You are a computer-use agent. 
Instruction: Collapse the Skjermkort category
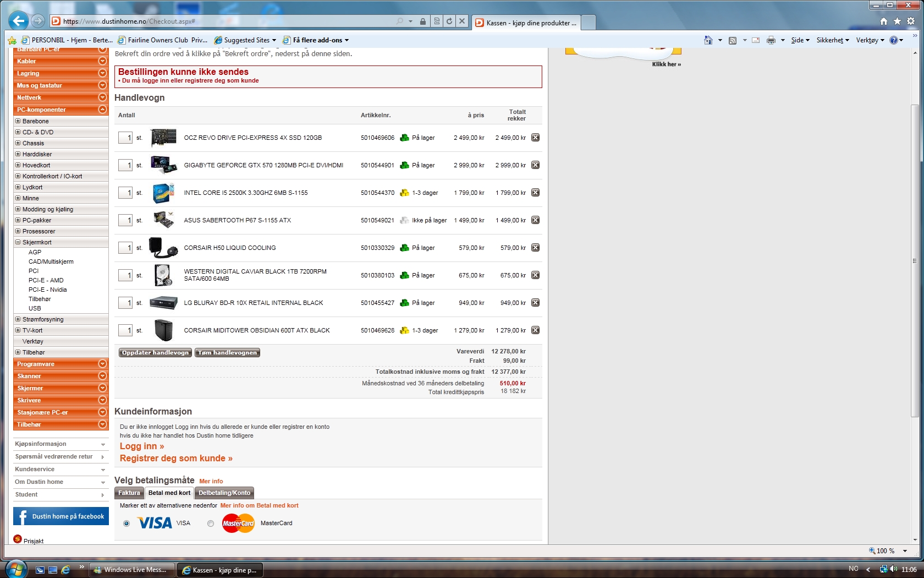18,242
